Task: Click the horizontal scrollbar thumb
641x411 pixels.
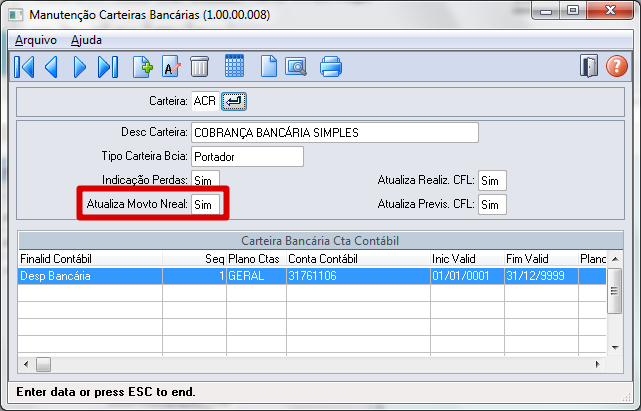Action: tap(43, 364)
